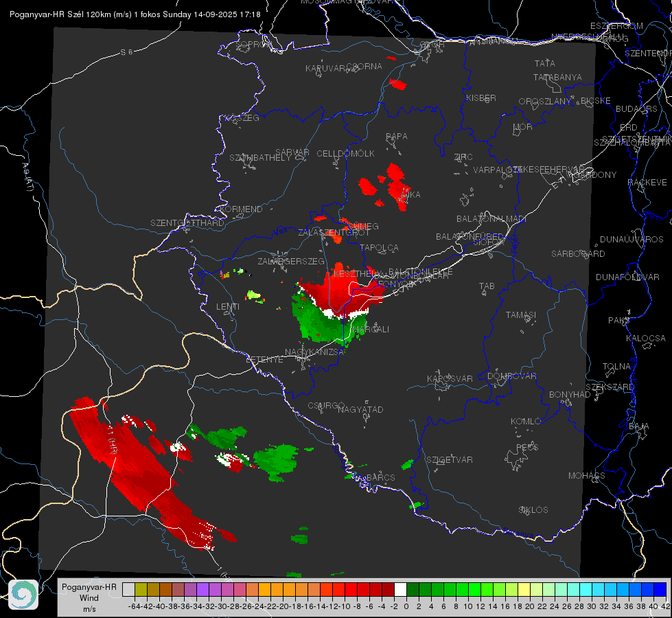Click the ZALASZENTGRÓT city label

coord(334,233)
